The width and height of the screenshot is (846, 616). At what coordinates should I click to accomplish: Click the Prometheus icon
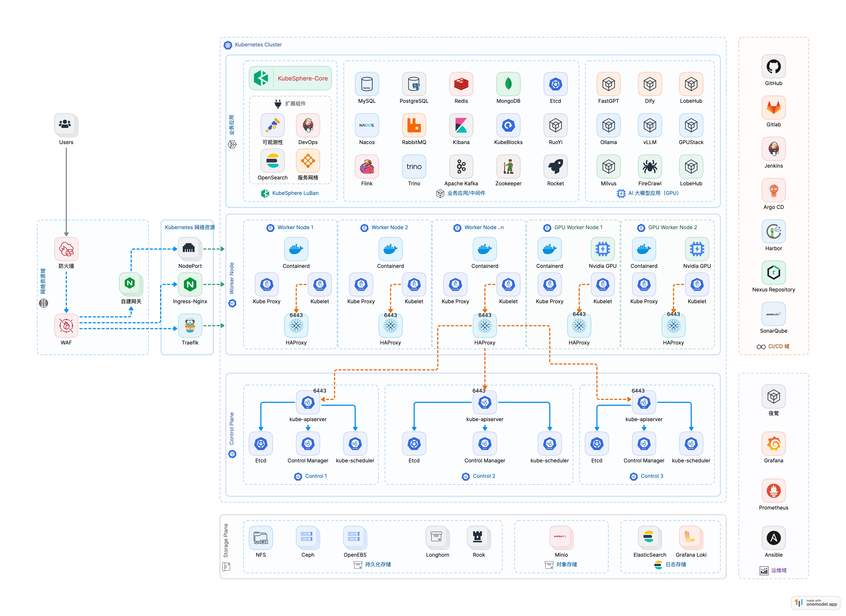[x=774, y=491]
